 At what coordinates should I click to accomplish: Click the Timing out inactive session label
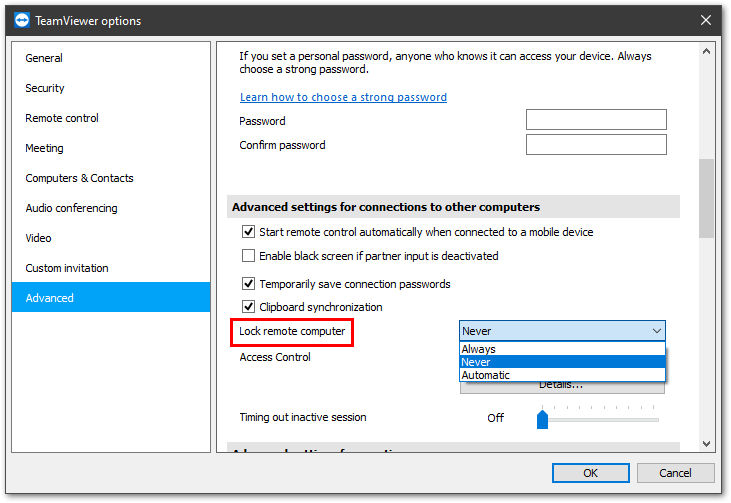[x=303, y=417]
